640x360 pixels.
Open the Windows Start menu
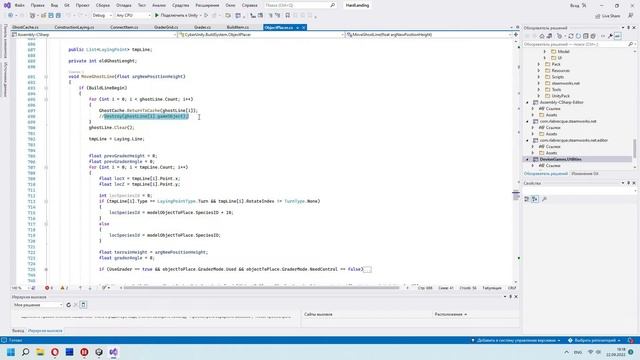coord(11,352)
